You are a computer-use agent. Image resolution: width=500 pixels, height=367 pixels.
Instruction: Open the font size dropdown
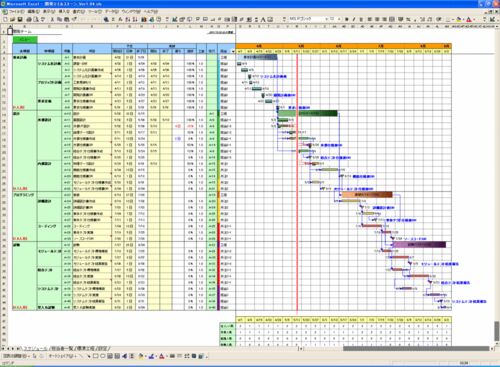tap(340, 19)
